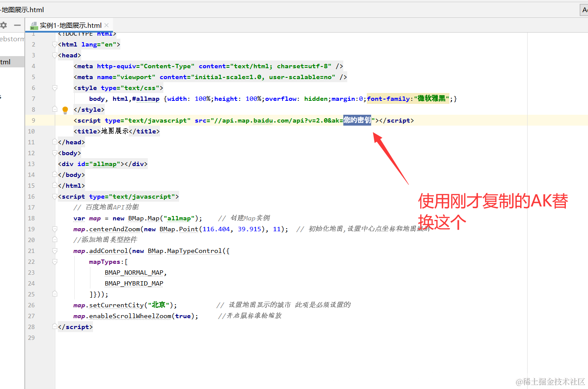Collapse the <html lang="en"> block on line 2

55,44
